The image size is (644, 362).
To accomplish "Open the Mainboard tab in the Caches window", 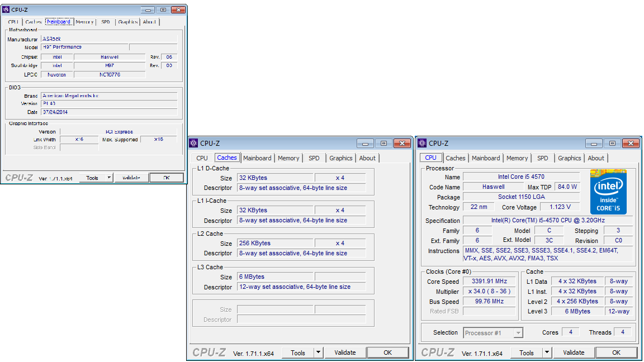I will click(x=257, y=158).
